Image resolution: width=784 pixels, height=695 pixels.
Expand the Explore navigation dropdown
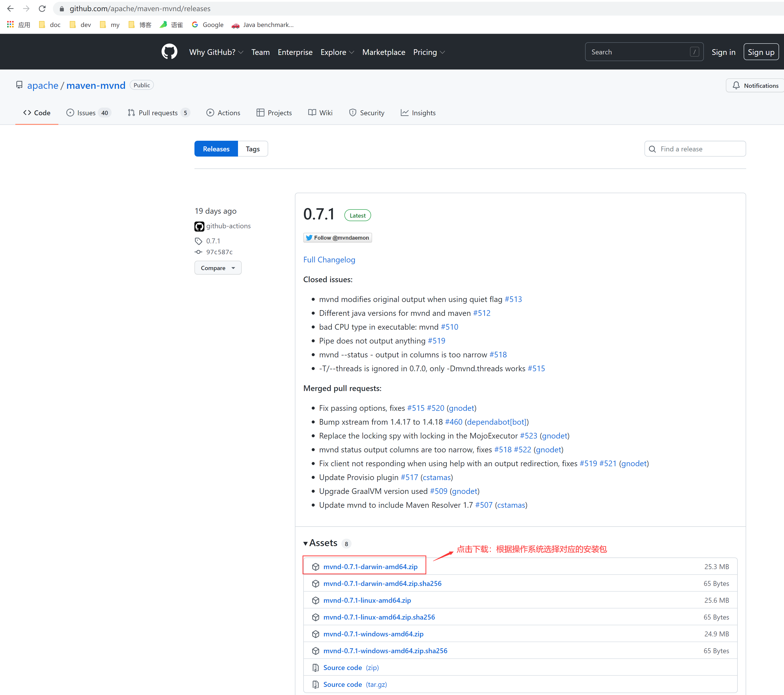[x=337, y=52]
